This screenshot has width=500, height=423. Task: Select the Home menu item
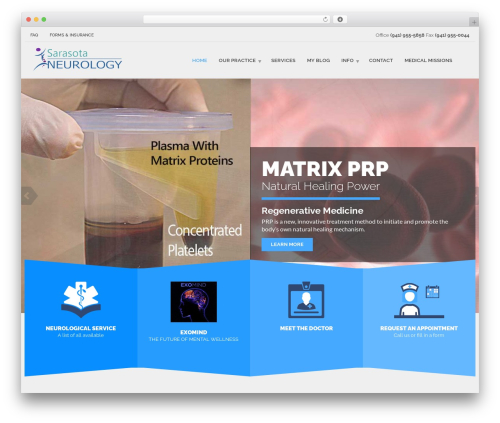click(199, 60)
